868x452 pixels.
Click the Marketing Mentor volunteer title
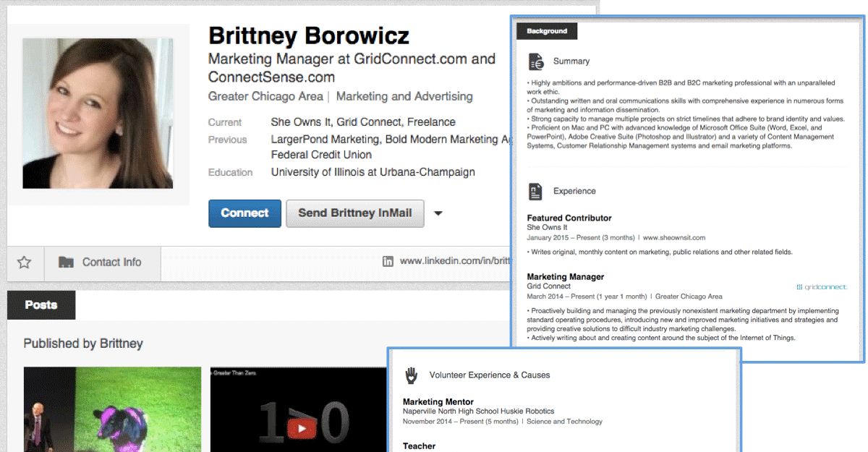pos(438,402)
